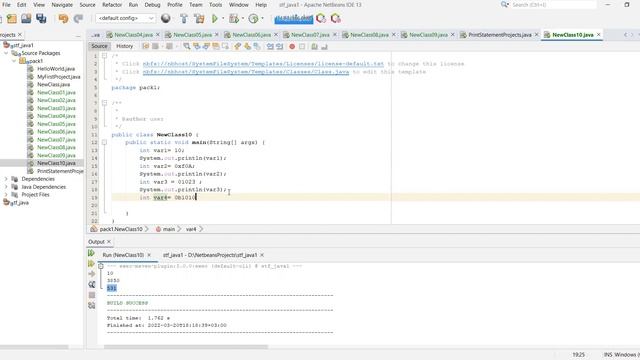Click the Stop square icon in Output
The width and height of the screenshot is (640, 360).
tap(92, 295)
